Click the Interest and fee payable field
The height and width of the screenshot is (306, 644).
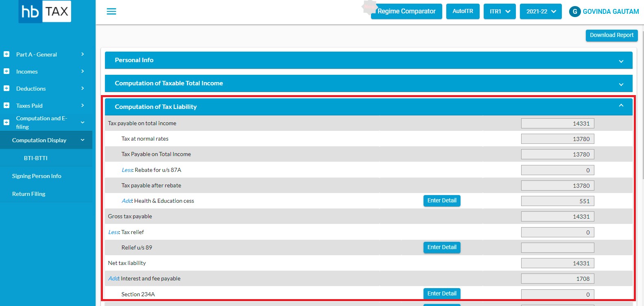pos(558,279)
